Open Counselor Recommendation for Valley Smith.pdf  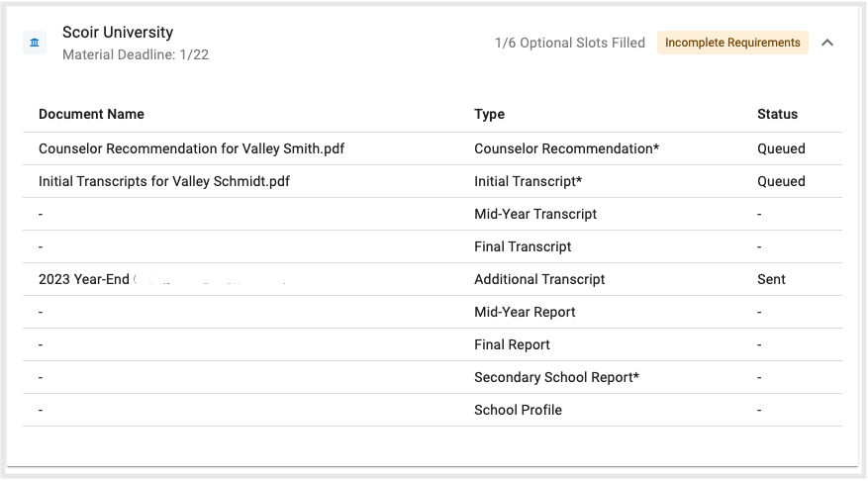coord(191,149)
